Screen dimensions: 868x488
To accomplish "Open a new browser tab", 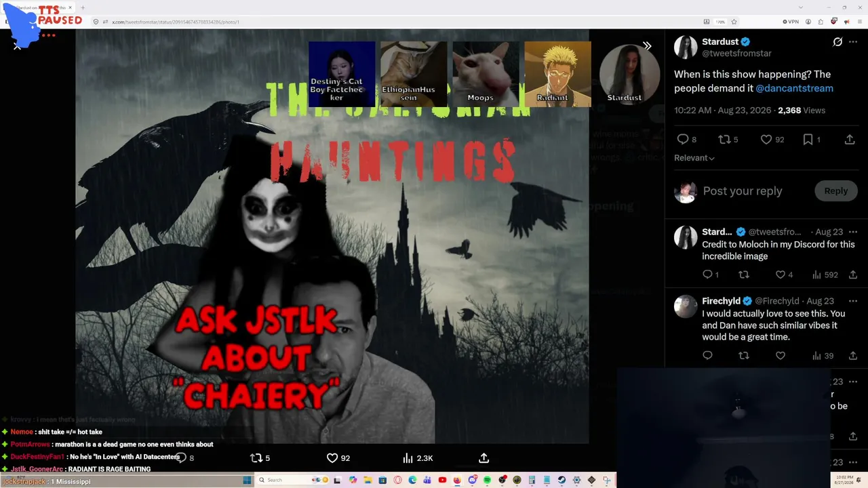I will 83,8.
